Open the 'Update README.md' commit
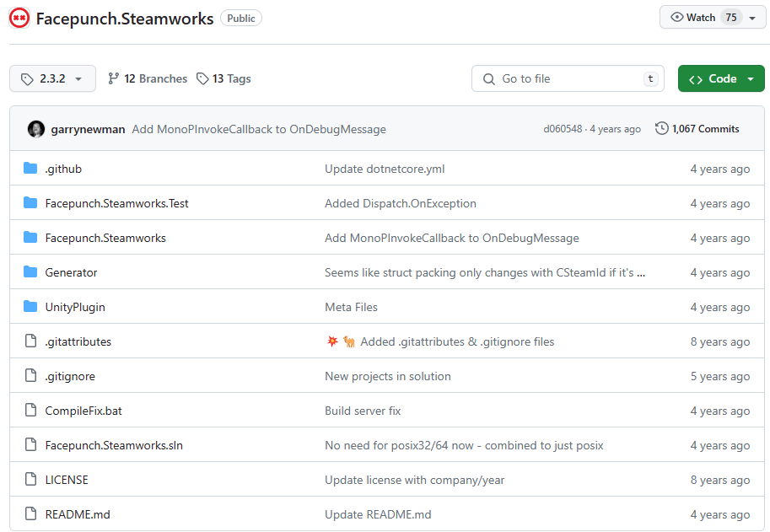Viewport: 770px width, 532px height. (378, 514)
